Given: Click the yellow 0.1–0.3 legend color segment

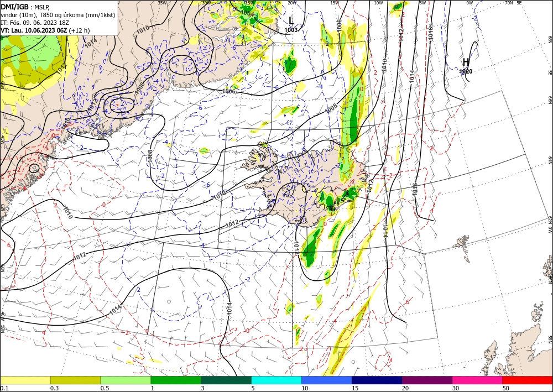Looking at the screenshot, I should [25, 380].
